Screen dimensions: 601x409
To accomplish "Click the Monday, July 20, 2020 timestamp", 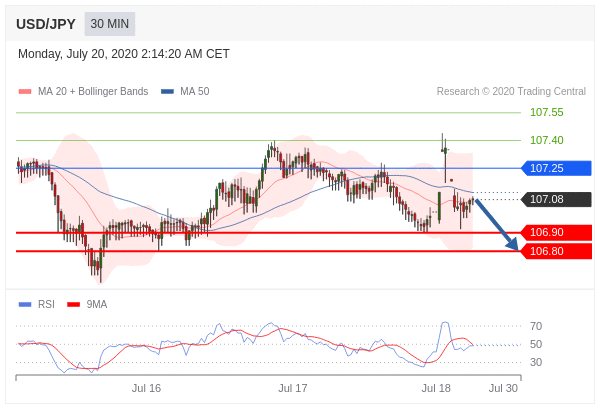I will click(x=124, y=54).
